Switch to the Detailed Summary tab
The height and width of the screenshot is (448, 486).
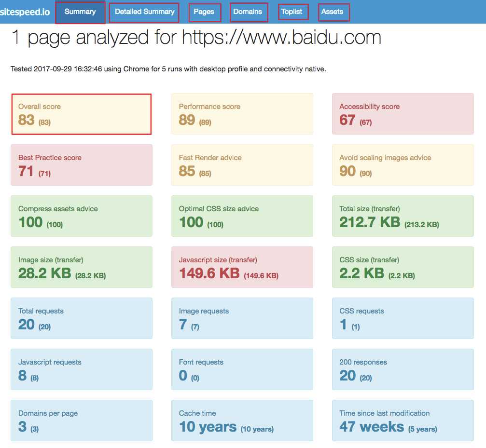(144, 13)
